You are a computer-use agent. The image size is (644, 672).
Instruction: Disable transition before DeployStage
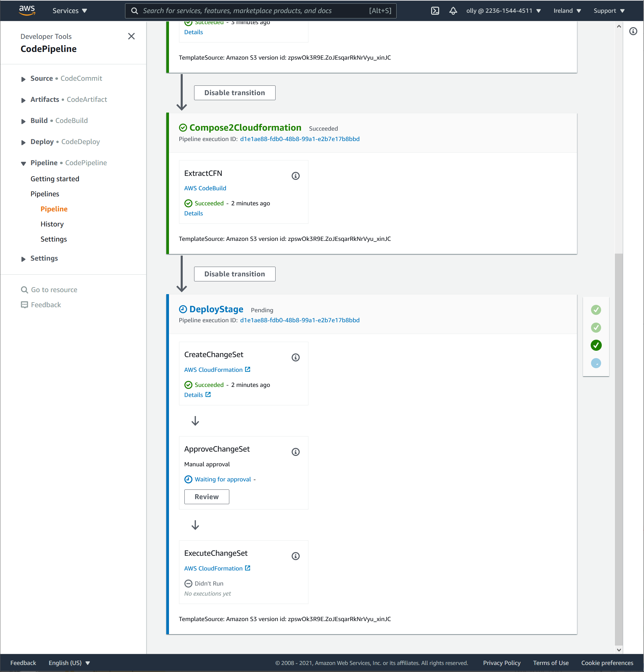234,274
